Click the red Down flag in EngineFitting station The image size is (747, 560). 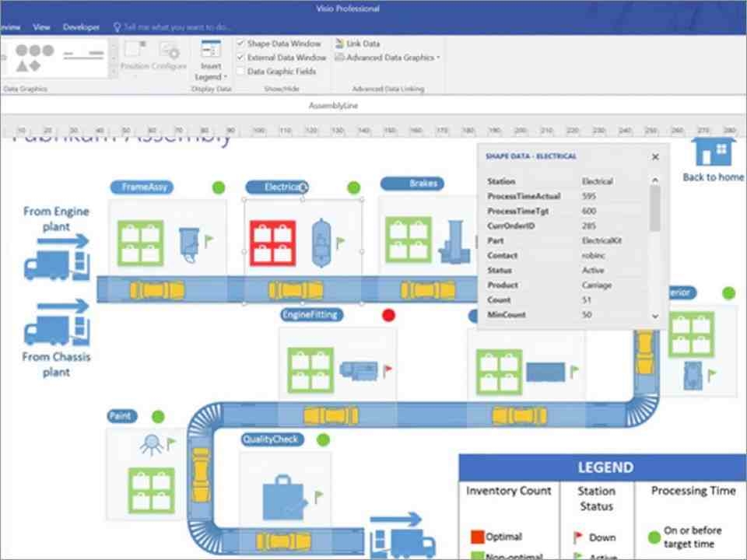tap(388, 370)
